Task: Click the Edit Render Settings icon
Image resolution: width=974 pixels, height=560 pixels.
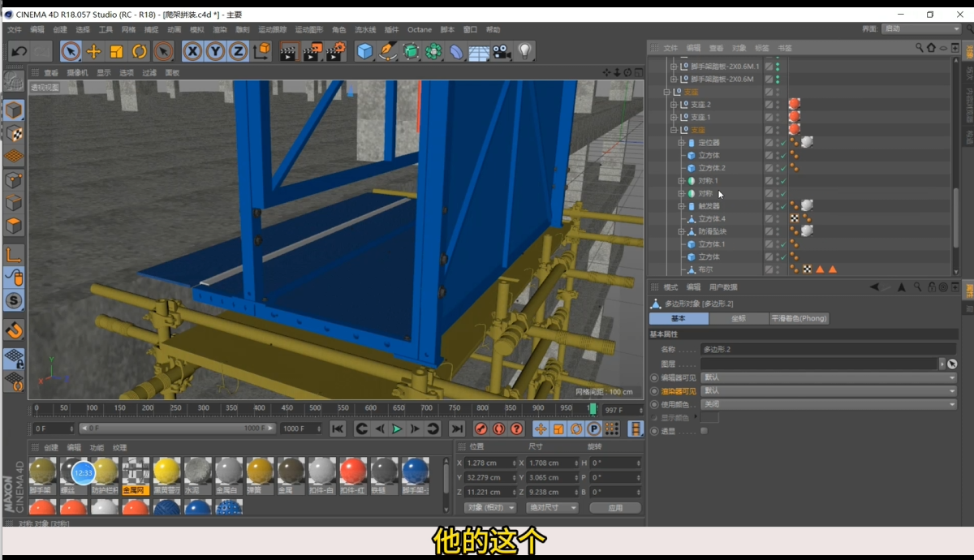Action: tap(335, 51)
